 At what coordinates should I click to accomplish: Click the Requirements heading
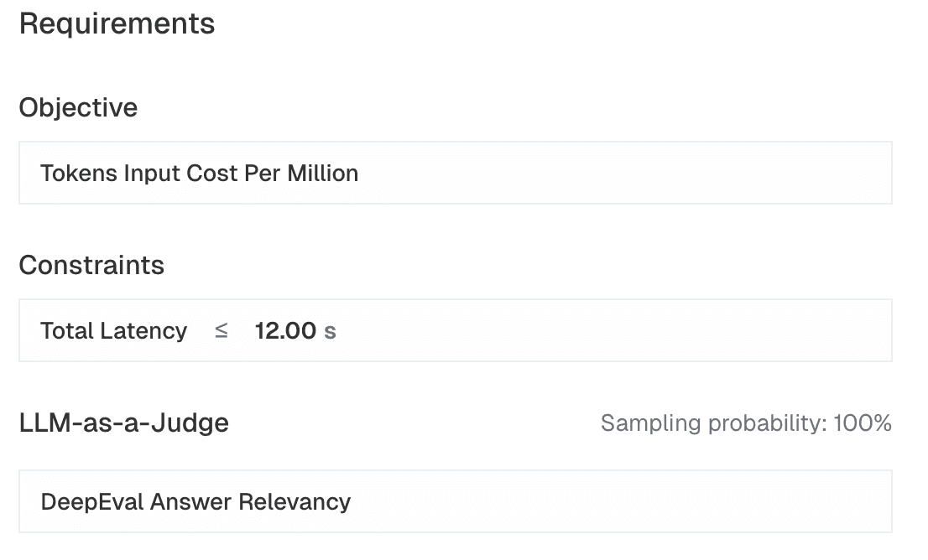pos(117,23)
